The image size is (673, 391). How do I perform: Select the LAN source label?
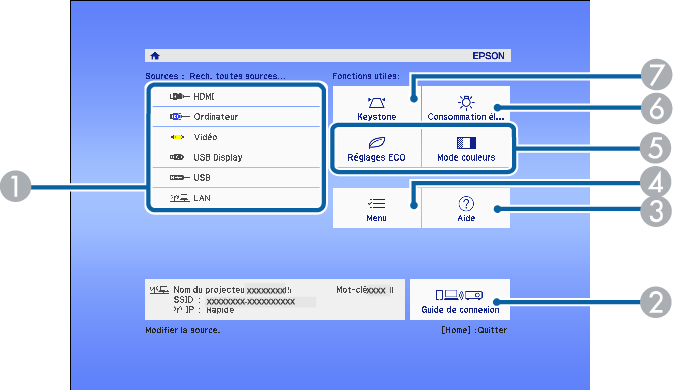pos(202,198)
